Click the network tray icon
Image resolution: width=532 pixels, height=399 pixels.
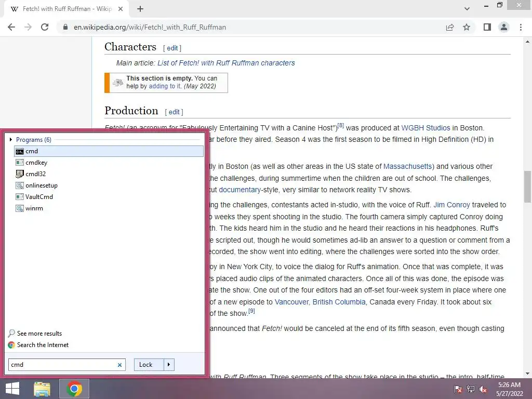tap(471, 389)
